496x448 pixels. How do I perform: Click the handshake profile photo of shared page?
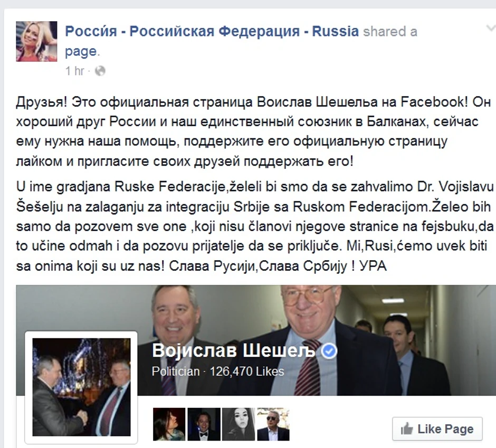click(x=82, y=387)
